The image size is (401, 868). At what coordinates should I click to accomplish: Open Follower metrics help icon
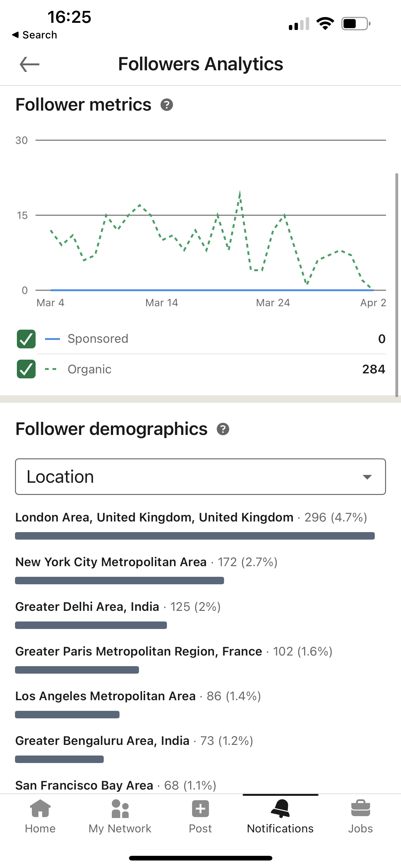(x=167, y=105)
